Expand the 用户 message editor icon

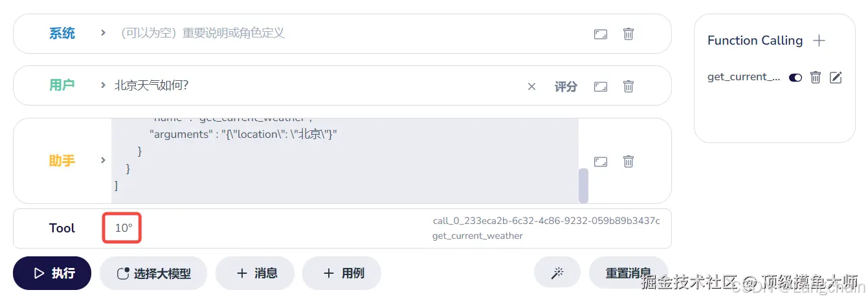(601, 86)
